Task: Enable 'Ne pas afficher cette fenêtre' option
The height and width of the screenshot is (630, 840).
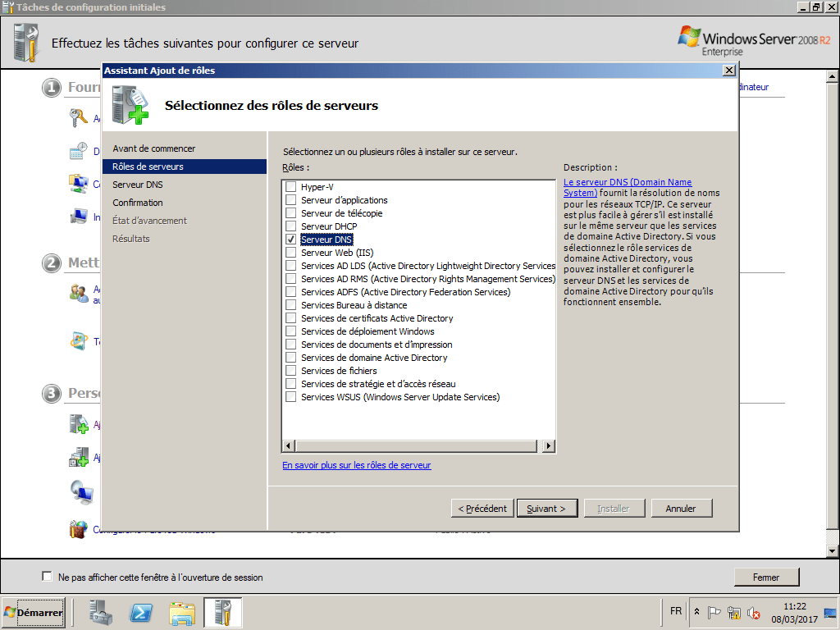Action: (47, 577)
